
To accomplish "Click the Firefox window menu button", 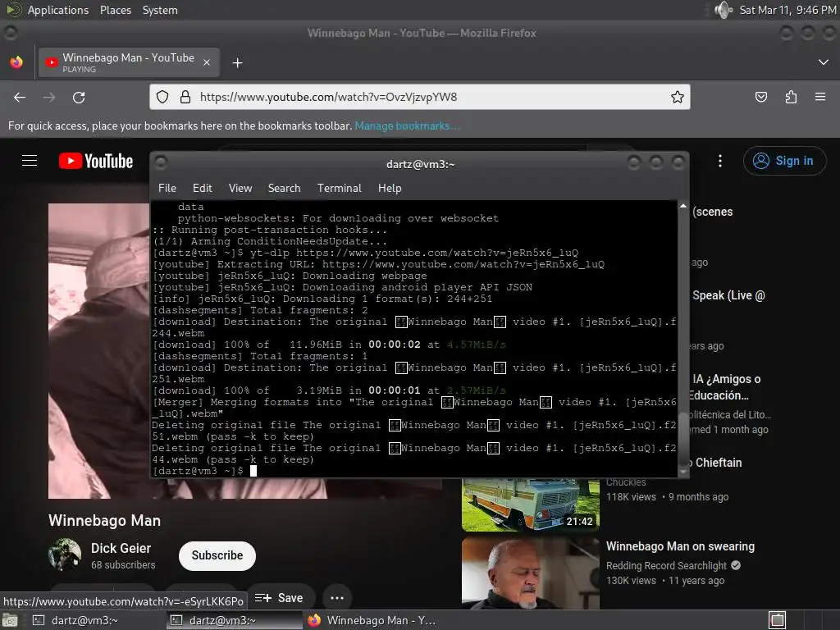I will point(10,33).
